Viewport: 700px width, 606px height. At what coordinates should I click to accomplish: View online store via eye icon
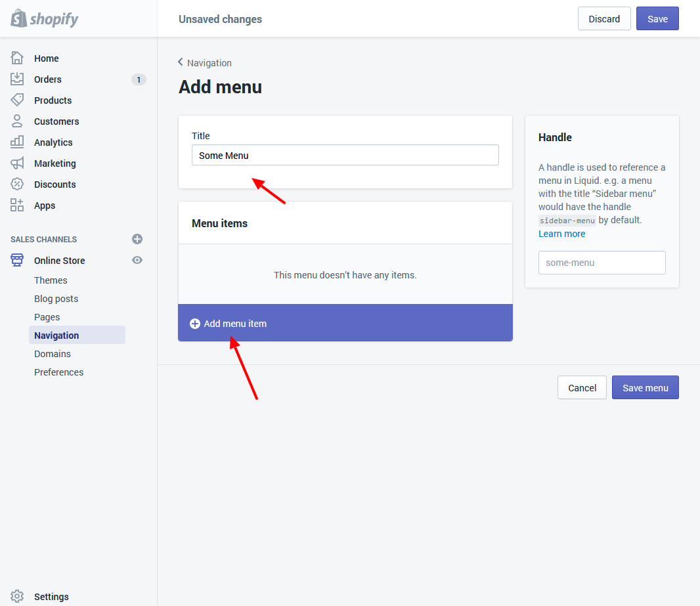(x=137, y=261)
